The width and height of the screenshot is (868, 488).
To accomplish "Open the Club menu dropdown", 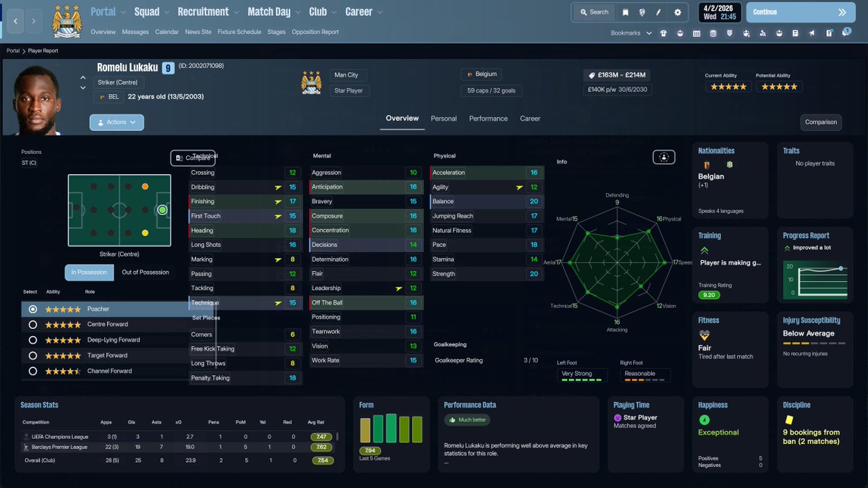I will 323,12.
